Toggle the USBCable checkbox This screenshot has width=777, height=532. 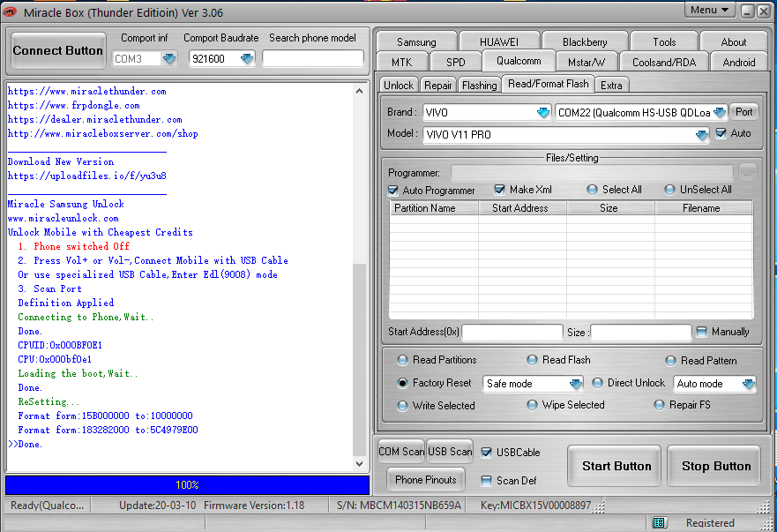pos(487,453)
